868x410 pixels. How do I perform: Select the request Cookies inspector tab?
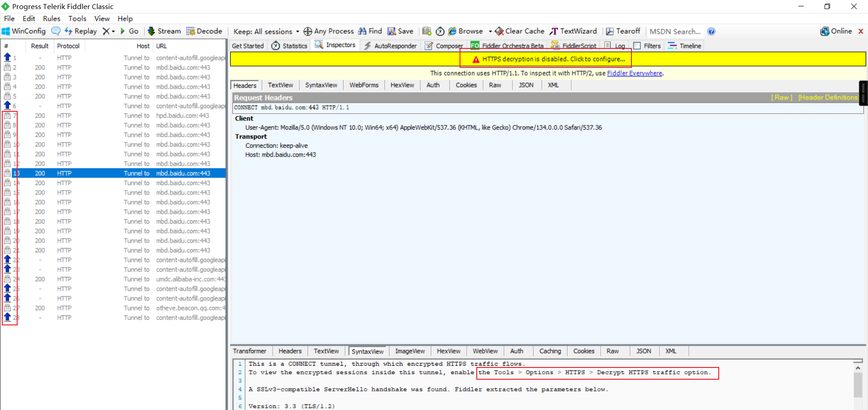[466, 85]
